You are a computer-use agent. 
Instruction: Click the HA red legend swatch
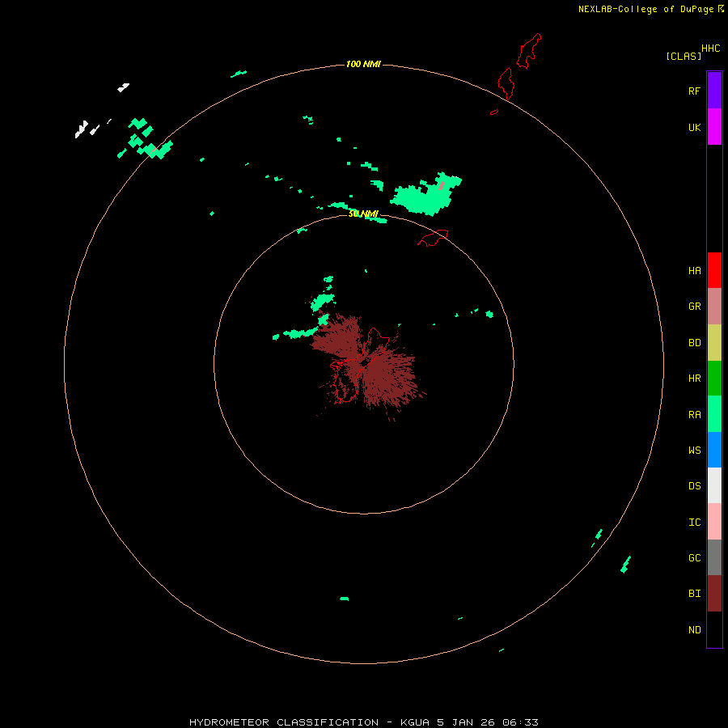[714, 270]
